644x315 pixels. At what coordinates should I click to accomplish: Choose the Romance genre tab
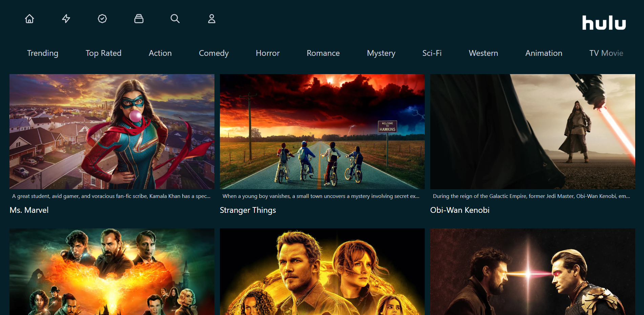323,53
